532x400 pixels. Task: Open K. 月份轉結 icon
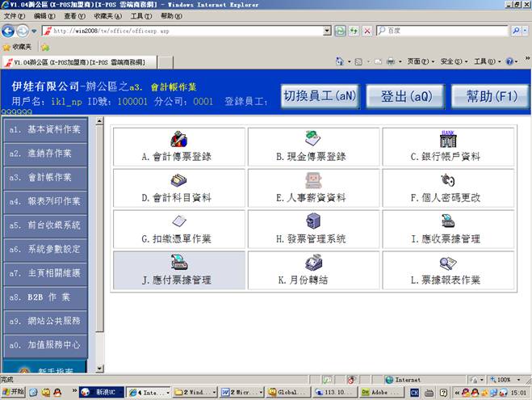pos(312,263)
